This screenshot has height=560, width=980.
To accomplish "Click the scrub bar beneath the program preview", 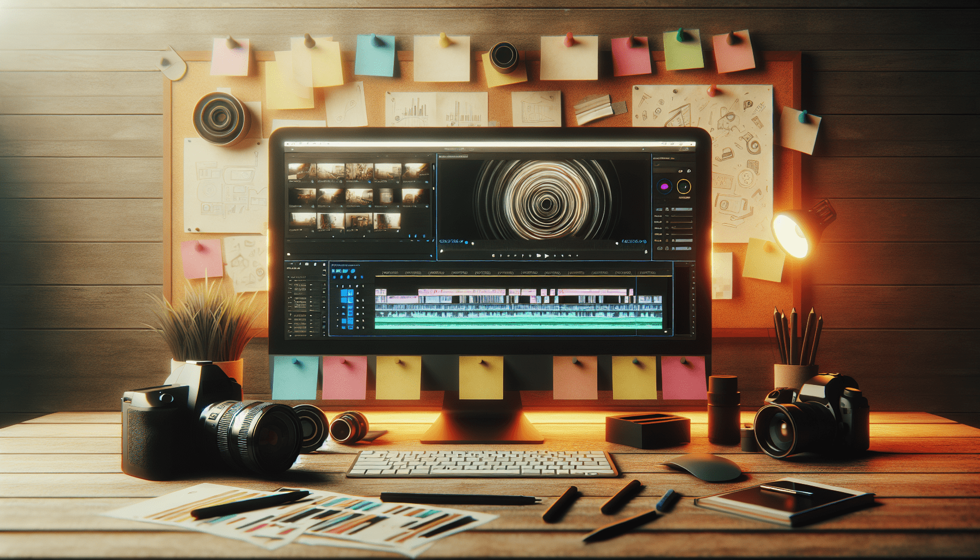I will 545,250.
